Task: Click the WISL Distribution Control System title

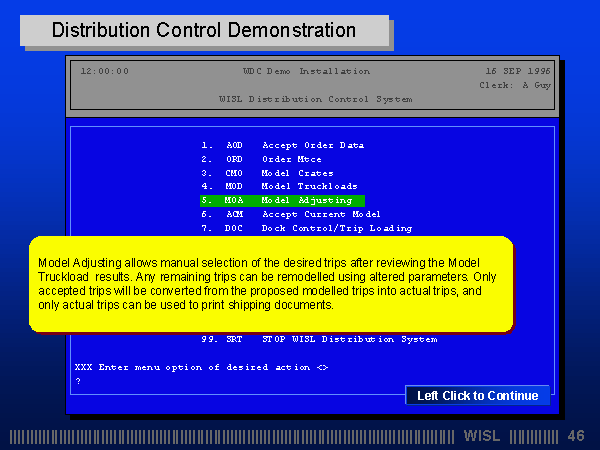Action: click(315, 99)
